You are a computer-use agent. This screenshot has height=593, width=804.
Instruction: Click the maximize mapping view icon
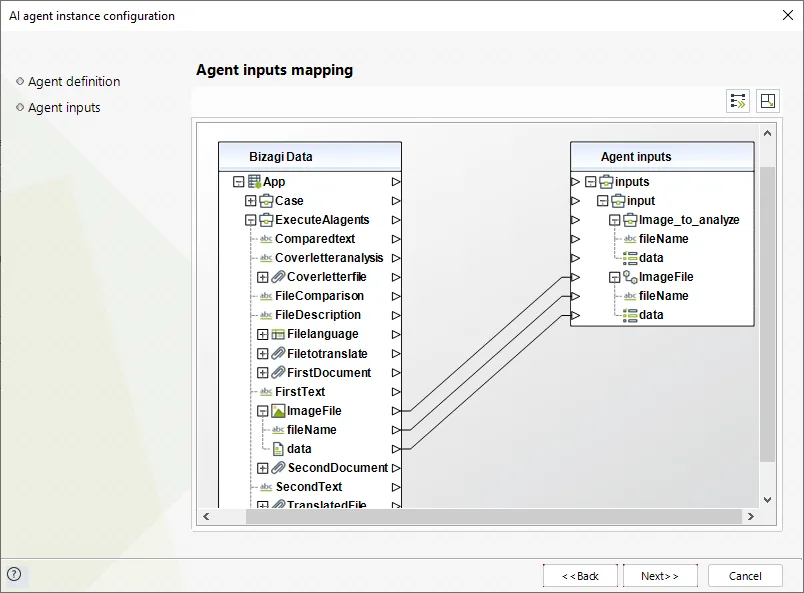coord(768,101)
